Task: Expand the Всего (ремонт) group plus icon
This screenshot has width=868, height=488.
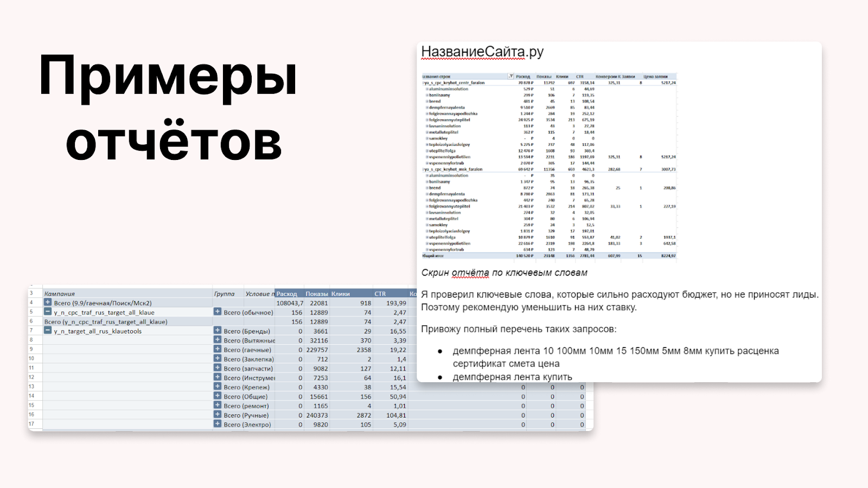Action: click(x=218, y=405)
